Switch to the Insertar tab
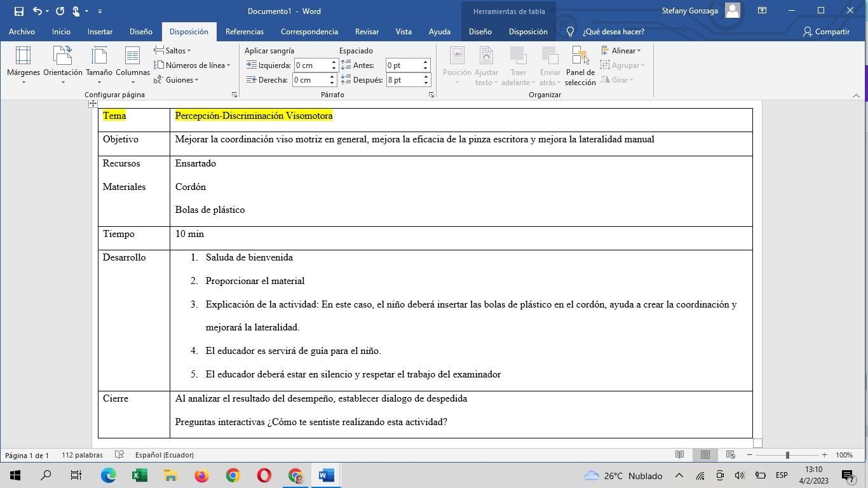This screenshot has height=488, width=868. pyautogui.click(x=100, y=31)
